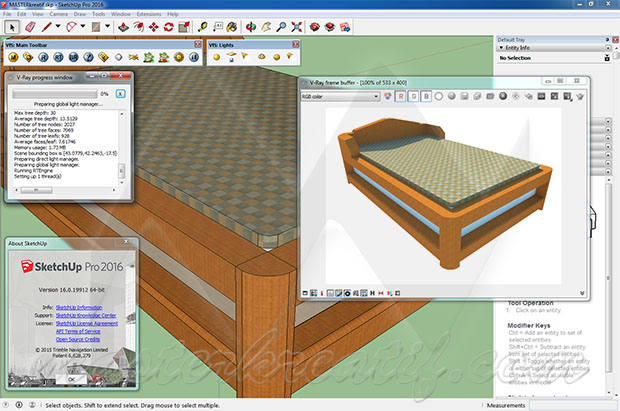Toggle the blue channel button

point(425,96)
